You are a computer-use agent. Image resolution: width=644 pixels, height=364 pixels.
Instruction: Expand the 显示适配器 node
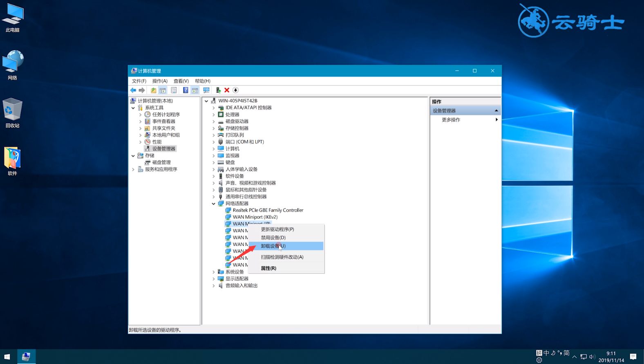pyautogui.click(x=213, y=279)
